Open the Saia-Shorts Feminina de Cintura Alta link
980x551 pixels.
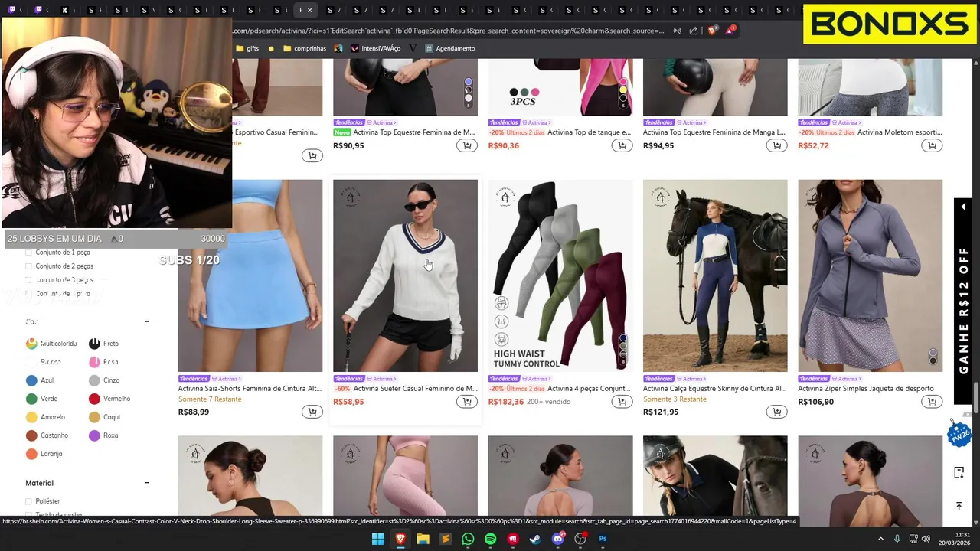click(x=250, y=388)
